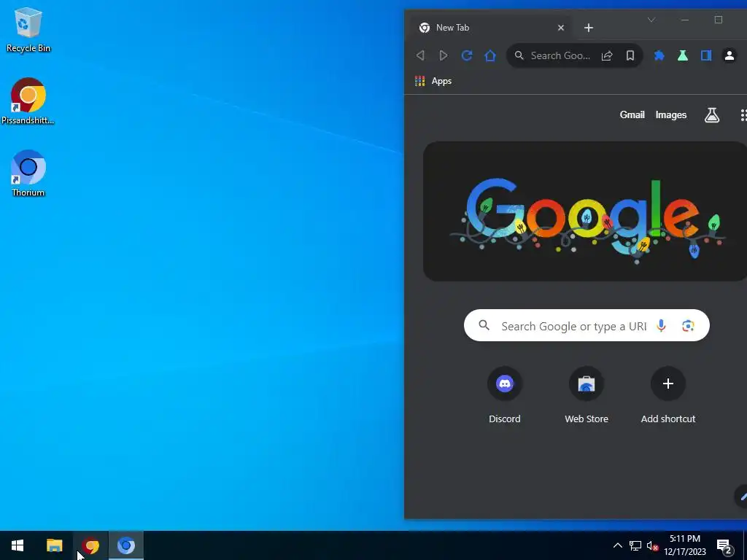Image resolution: width=747 pixels, height=560 pixels.
Task: Click the share icon in the address bar
Action: tap(607, 55)
